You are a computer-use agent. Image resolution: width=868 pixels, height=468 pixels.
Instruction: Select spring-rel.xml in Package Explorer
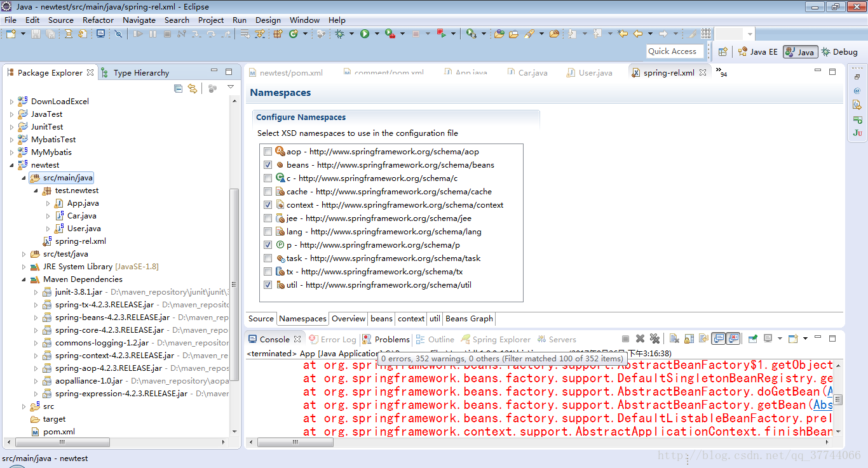click(x=74, y=241)
